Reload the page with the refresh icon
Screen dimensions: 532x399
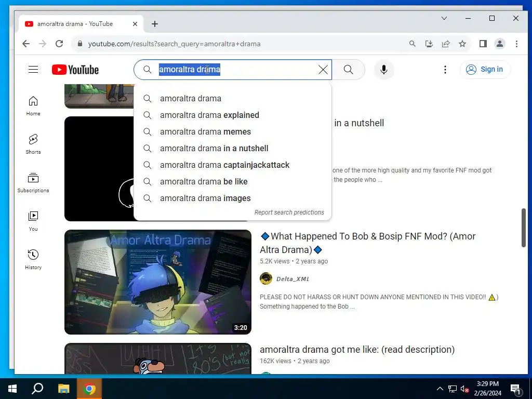pos(59,44)
